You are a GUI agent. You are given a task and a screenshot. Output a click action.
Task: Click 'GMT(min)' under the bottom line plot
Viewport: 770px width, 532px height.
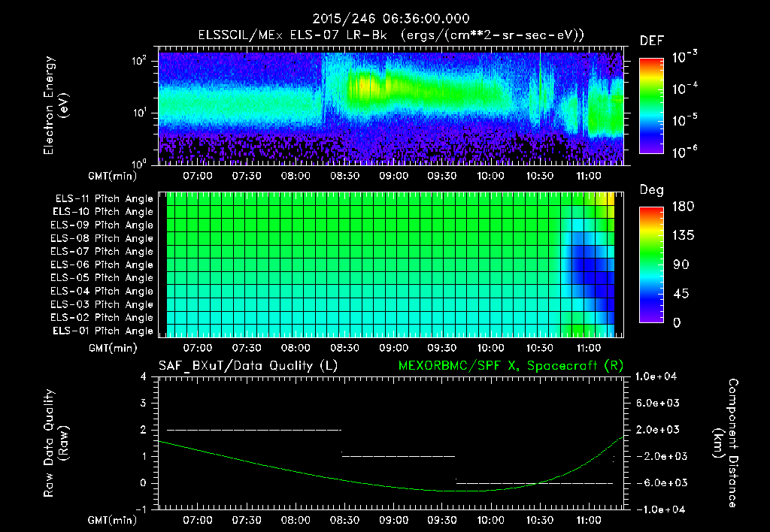pos(113,520)
